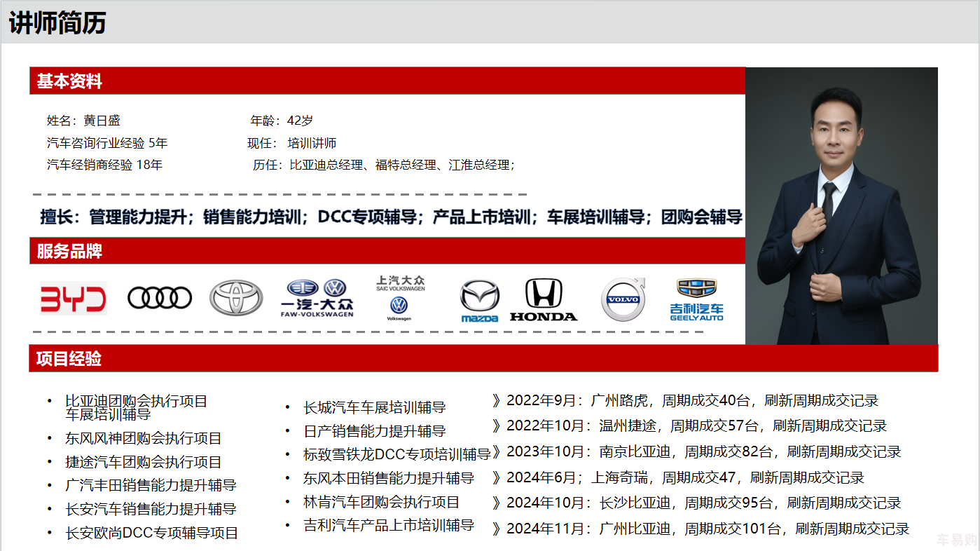Select 现任：培训讲师 line
The image size is (980, 551).
(291, 143)
